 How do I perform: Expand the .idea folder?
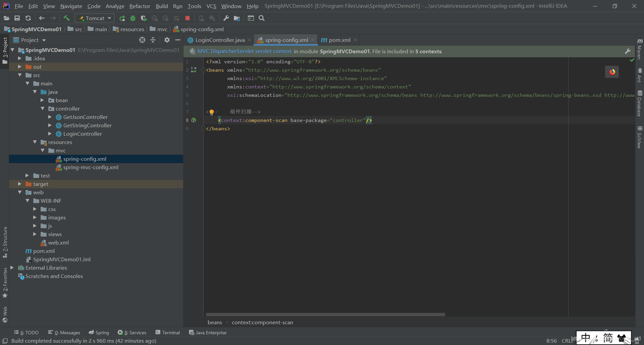pyautogui.click(x=20, y=58)
